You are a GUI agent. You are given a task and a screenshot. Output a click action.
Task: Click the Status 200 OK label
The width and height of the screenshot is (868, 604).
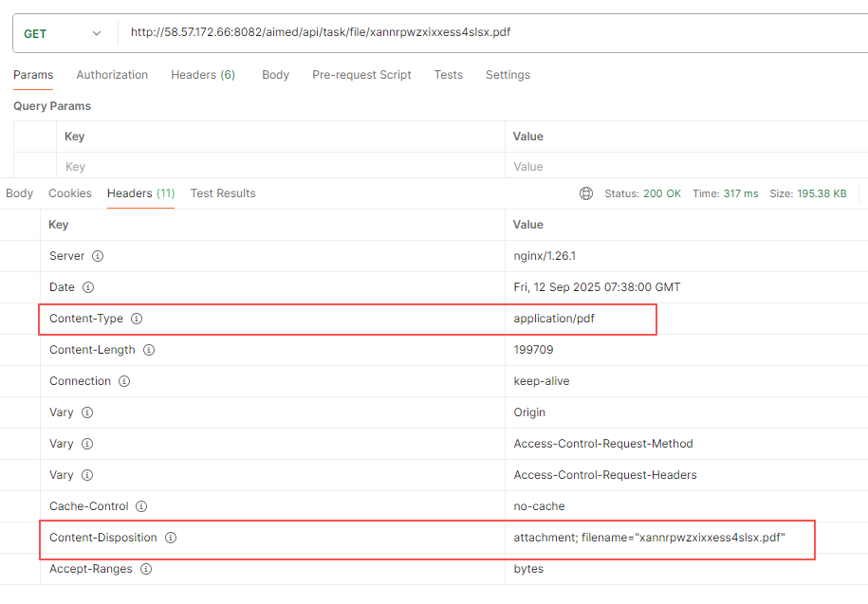642,193
